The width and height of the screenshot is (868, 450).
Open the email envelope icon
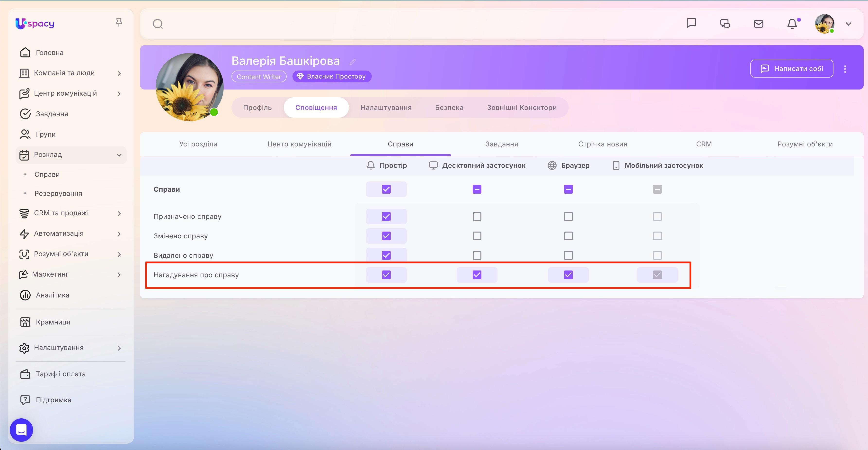(x=758, y=24)
